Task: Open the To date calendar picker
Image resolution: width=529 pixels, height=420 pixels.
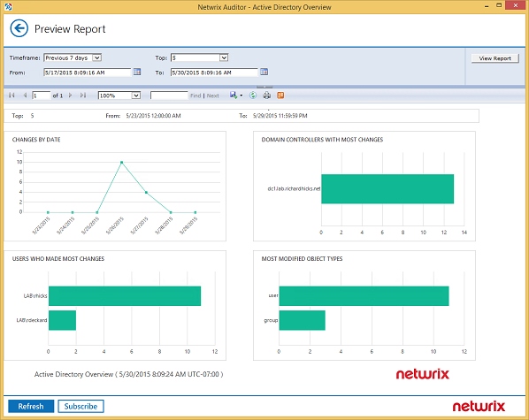Action: tap(264, 72)
